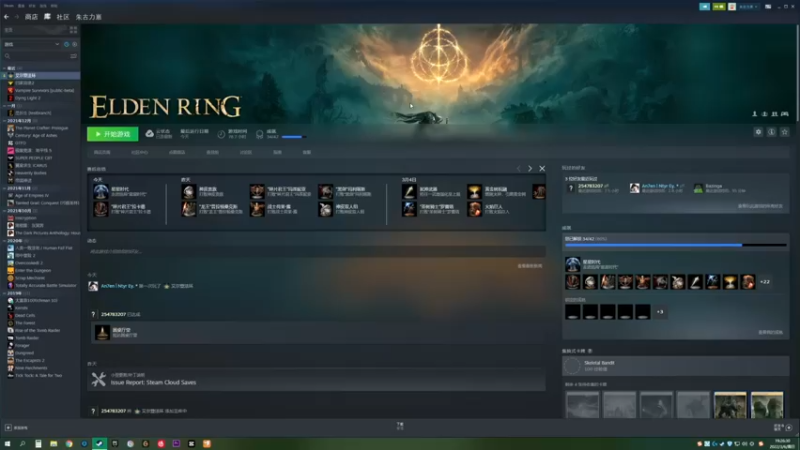Go forward with the right arrow

click(x=16, y=17)
